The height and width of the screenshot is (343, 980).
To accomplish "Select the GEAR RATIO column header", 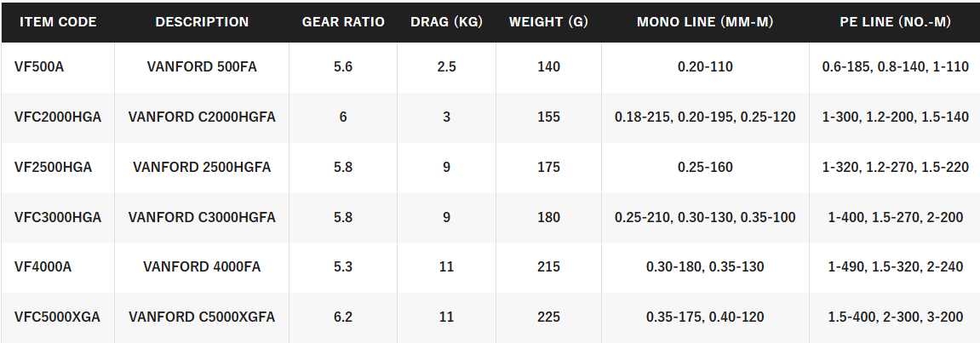I will click(343, 22).
